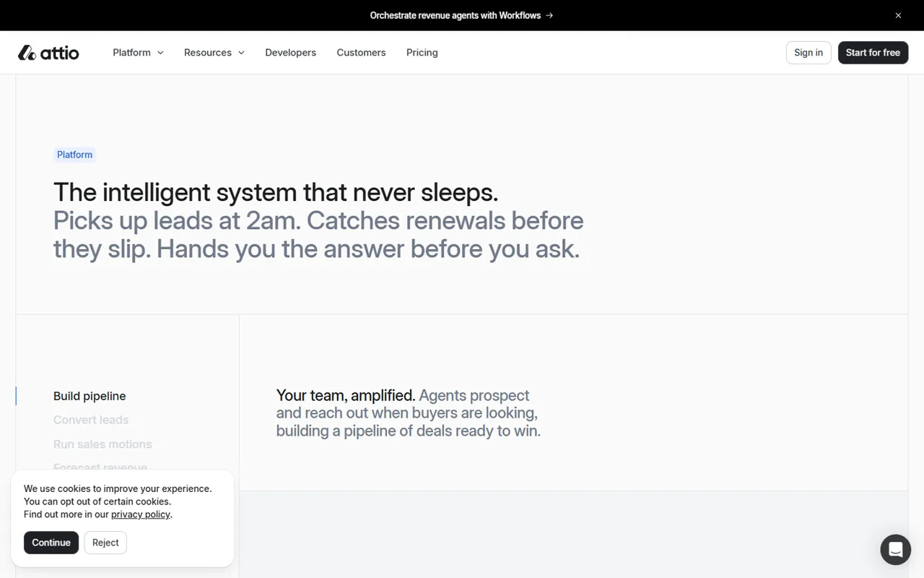This screenshot has width=924, height=578.
Task: Accept cookies with Continue
Action: click(x=51, y=543)
